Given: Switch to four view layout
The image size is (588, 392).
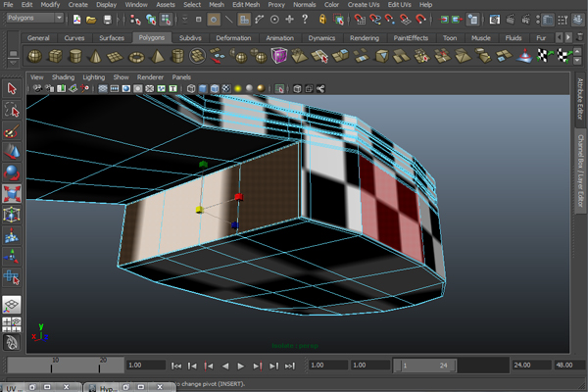Looking at the screenshot, I should [12, 324].
